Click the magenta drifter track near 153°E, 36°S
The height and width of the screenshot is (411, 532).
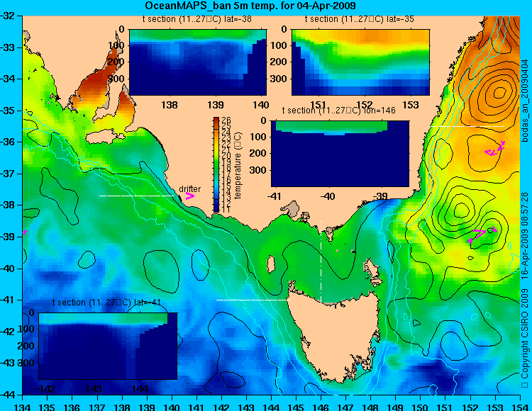tap(495, 149)
